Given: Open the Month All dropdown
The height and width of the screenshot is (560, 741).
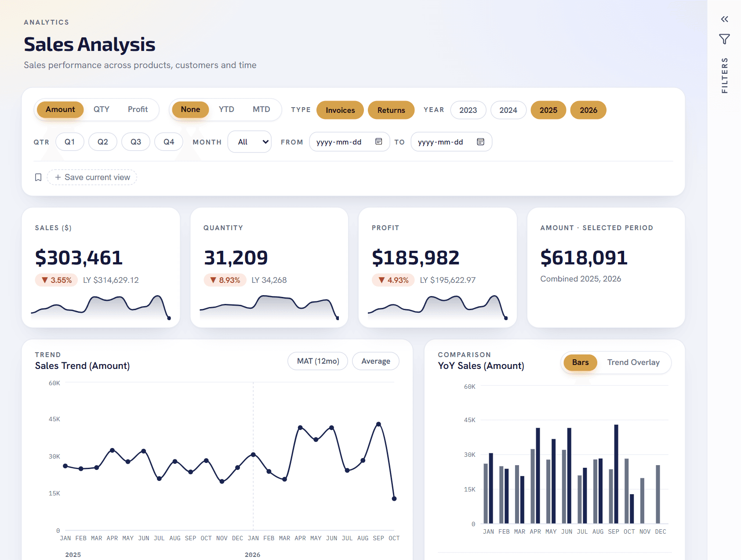Looking at the screenshot, I should (250, 142).
